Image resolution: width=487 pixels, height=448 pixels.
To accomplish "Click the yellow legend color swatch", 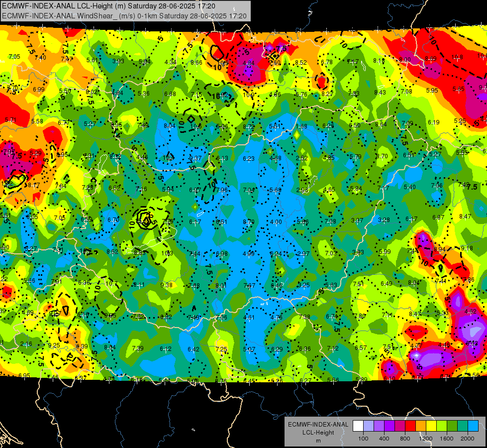I will pyautogui.click(x=431, y=426).
